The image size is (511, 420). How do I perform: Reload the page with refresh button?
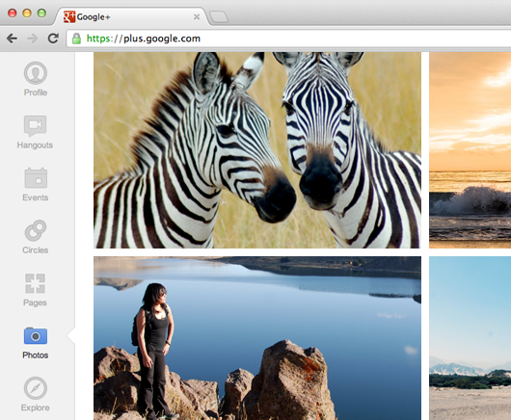[53, 39]
